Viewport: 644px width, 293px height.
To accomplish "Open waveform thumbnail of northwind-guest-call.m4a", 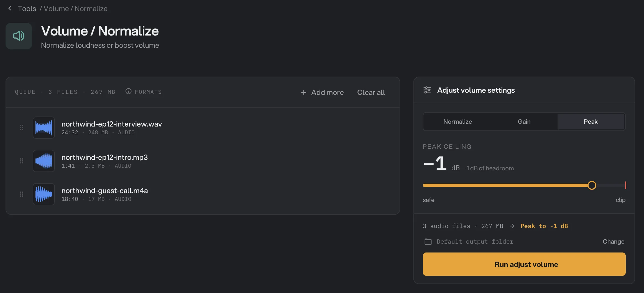I will [44, 194].
